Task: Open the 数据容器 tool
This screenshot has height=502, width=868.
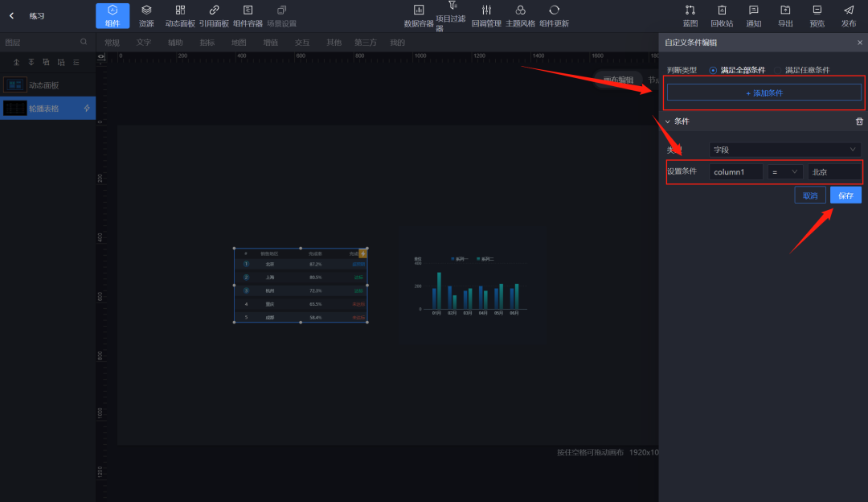Action: point(419,15)
